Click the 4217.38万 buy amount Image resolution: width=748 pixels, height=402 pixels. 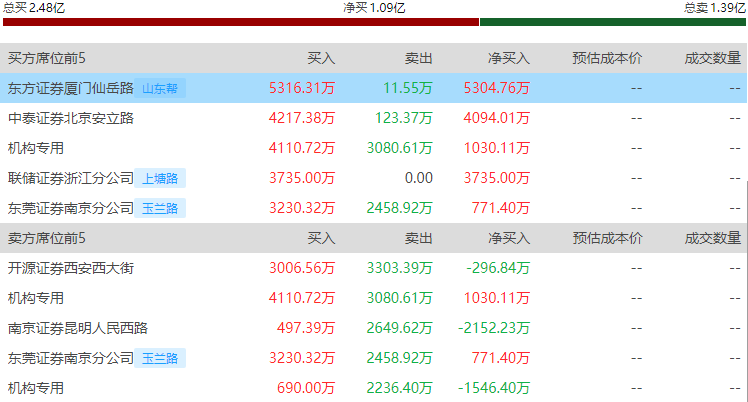click(x=302, y=118)
